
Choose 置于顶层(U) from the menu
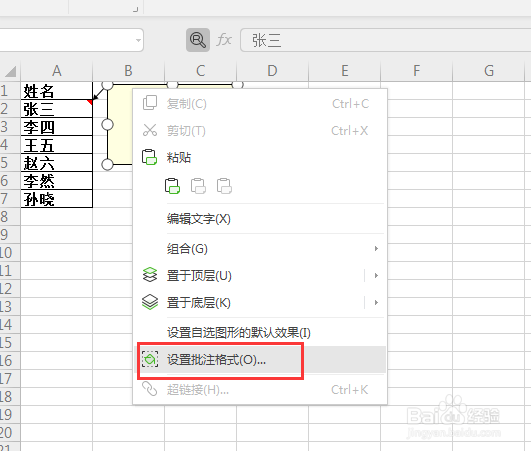260,276
